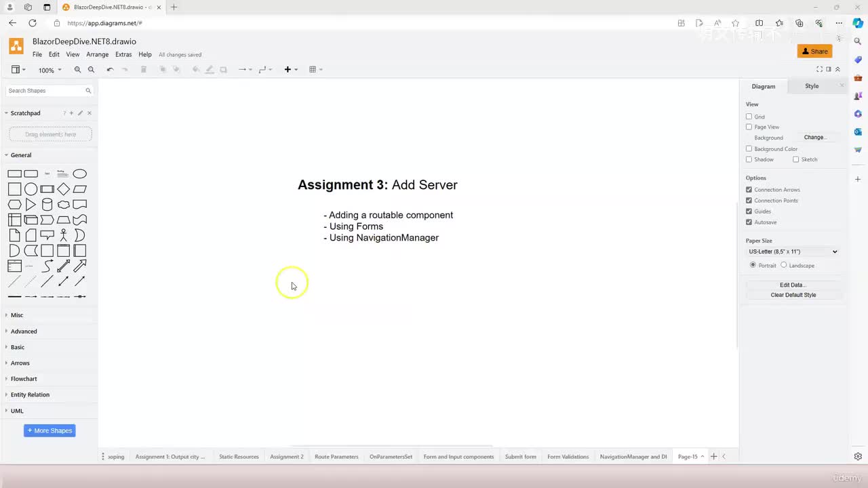This screenshot has width=868, height=488.
Task: Select the cloud shape in General
Action: (64, 205)
